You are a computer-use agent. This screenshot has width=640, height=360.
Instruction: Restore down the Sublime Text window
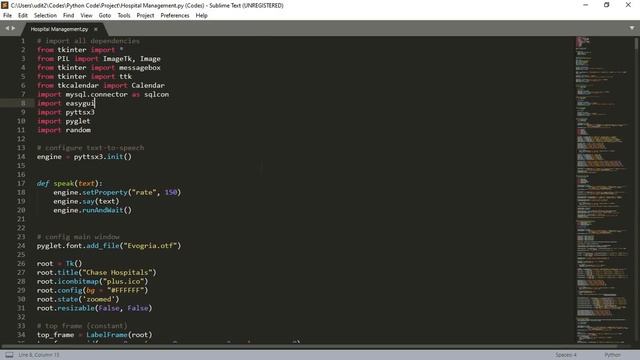pyautogui.click(x=607, y=5)
